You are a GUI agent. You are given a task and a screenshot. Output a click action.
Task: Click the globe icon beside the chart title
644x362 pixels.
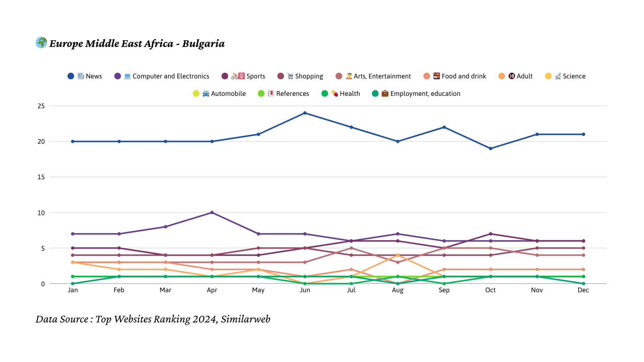coord(41,43)
